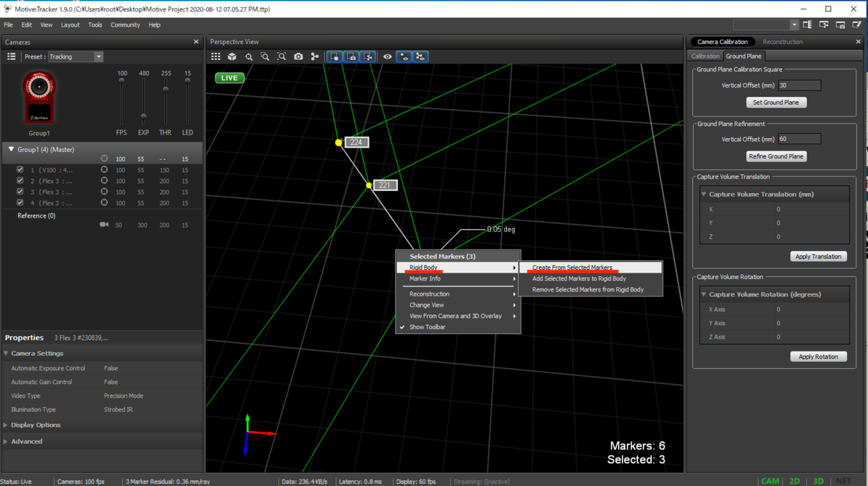Uncheck camera 1 (V100) checkbox
The height and width of the screenshot is (486, 868).
point(20,170)
